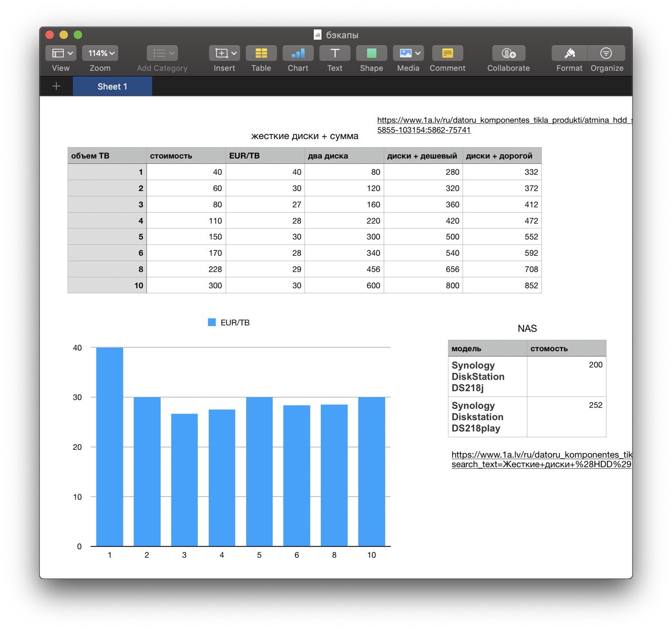
Task: Open the Collaborate icon
Action: [x=508, y=53]
